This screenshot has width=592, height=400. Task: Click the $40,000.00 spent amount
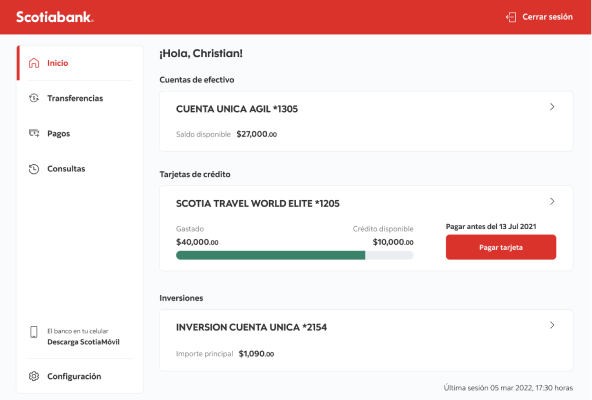[197, 242]
